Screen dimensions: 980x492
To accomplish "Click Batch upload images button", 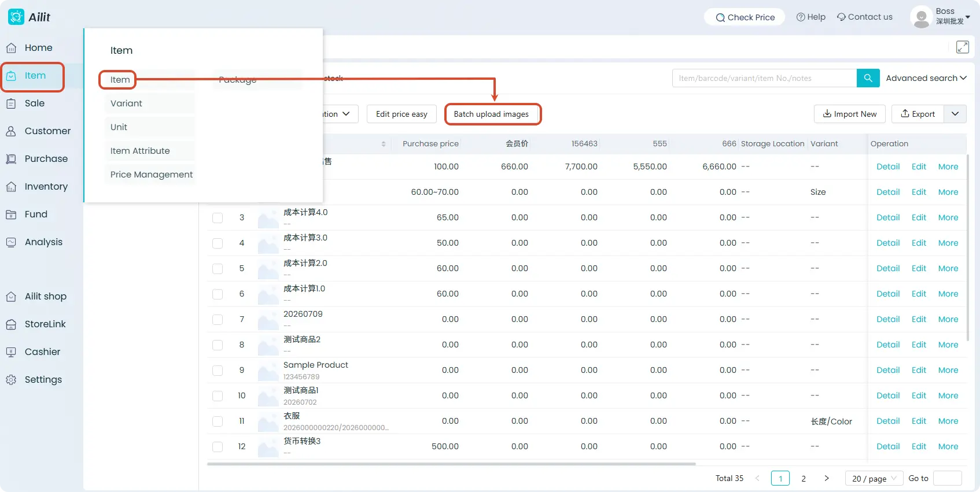I will click(x=492, y=114).
